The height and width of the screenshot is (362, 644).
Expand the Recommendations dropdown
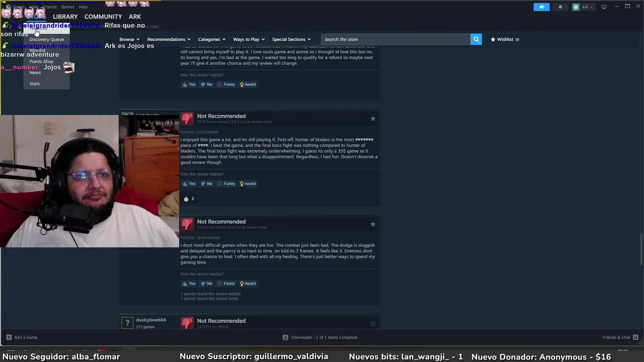click(169, 39)
